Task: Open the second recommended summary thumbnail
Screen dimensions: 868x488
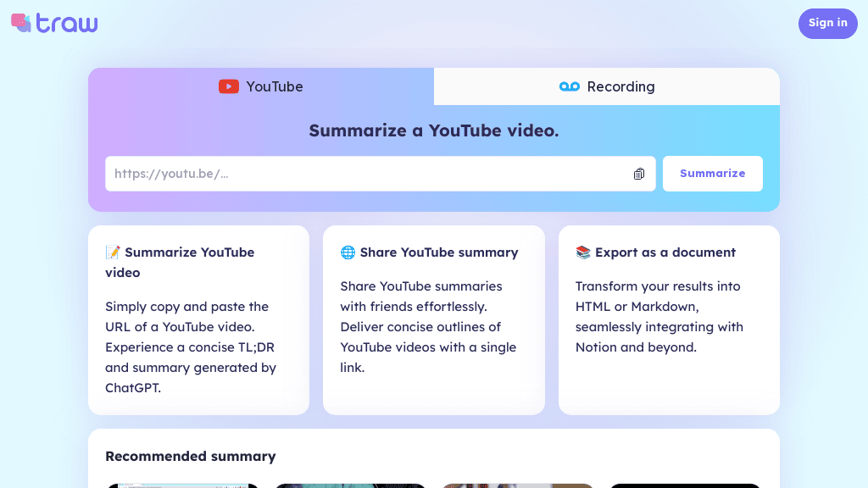Action: pos(349,485)
